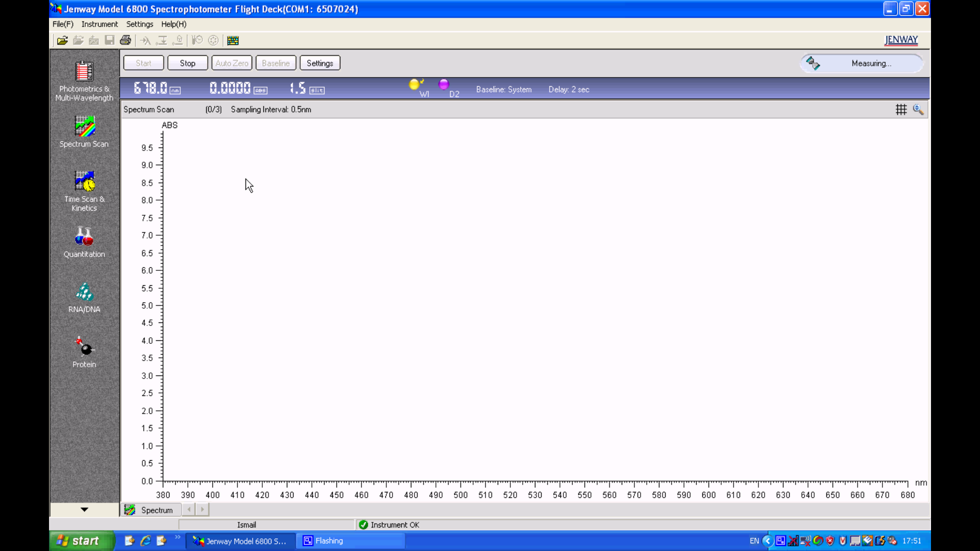This screenshot has width=980, height=551.
Task: Toggle the graph grid lines icon
Action: tap(901, 109)
